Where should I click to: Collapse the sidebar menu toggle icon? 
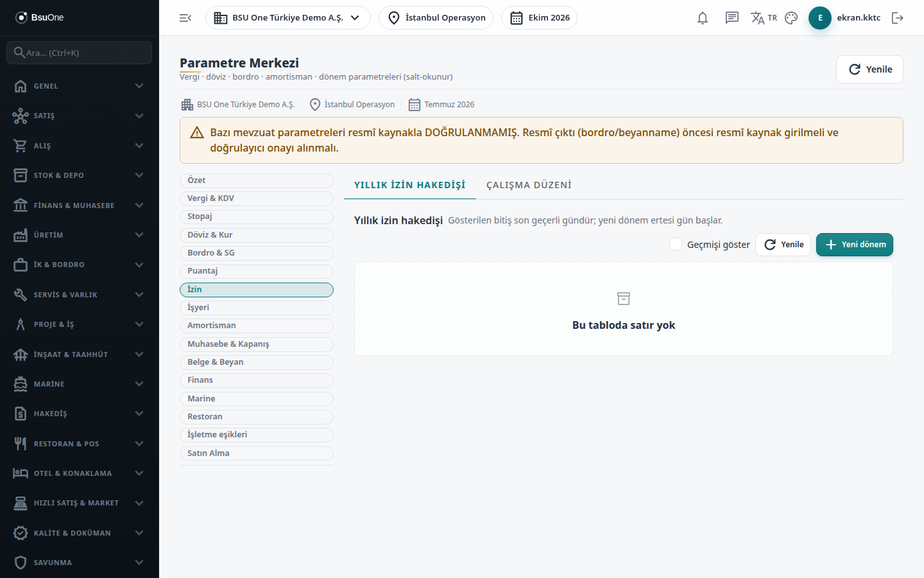[185, 18]
